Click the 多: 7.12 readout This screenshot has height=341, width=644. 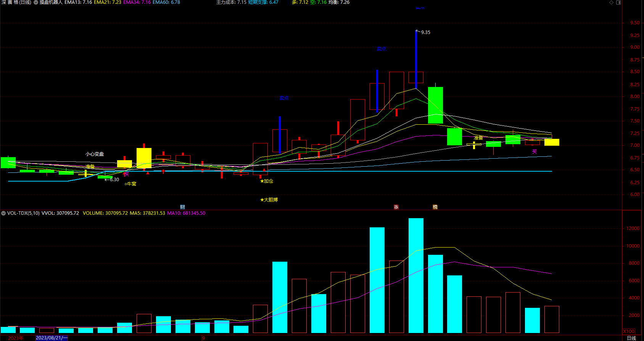(300, 2)
